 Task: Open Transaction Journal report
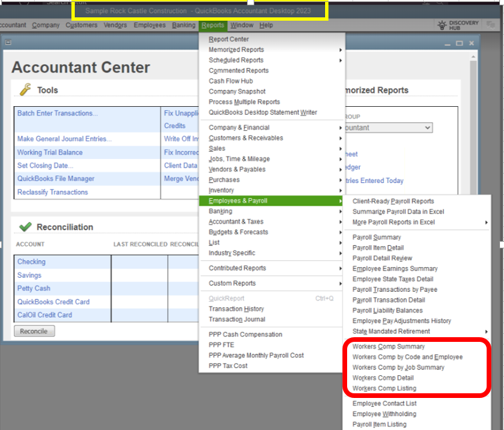[x=237, y=319]
